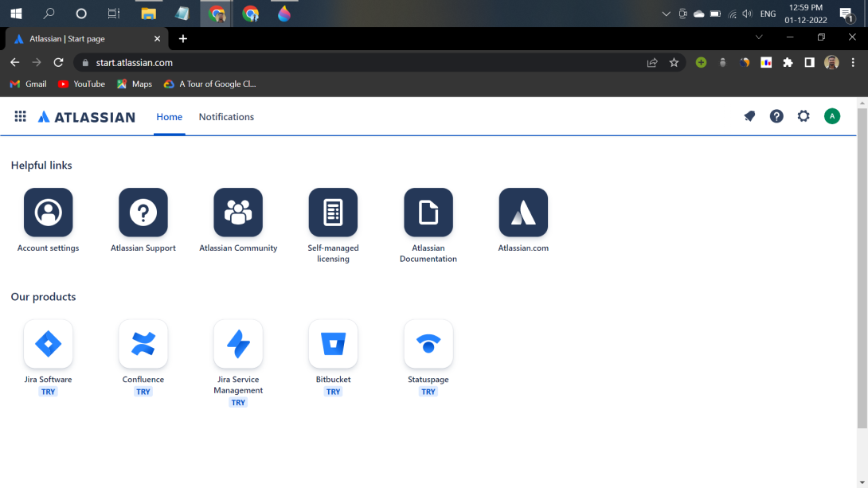Open the Atlassian settings gear
The width and height of the screenshot is (868, 488).
click(803, 115)
